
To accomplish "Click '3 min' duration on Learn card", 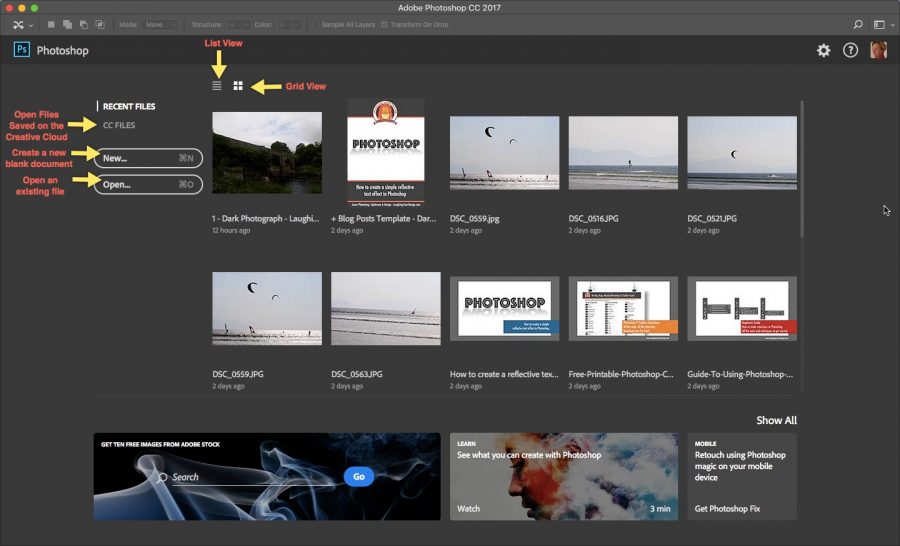I will [660, 508].
